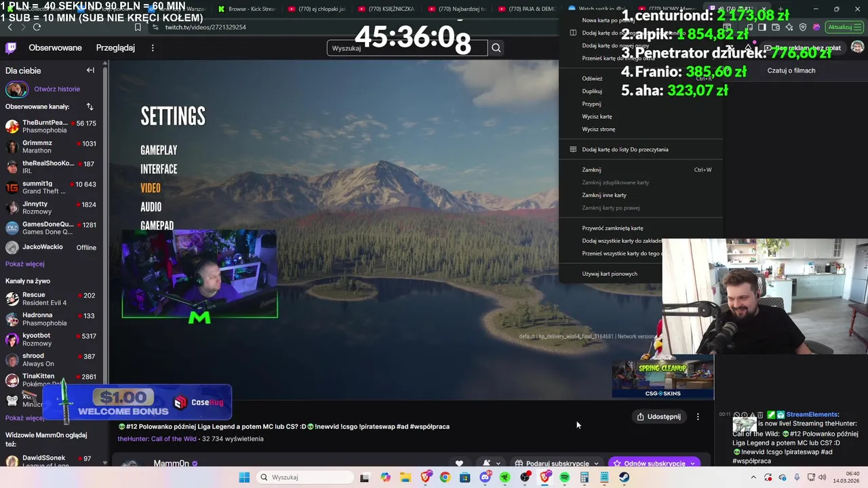Open Google Chrome from the taskbar
Viewport: 868px width, 488px height.
(x=445, y=477)
